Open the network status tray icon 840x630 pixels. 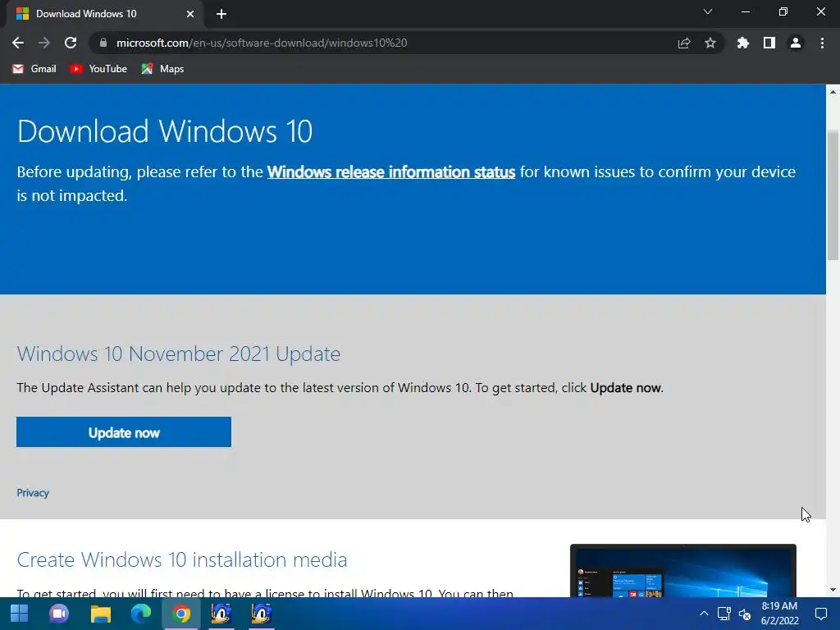pyautogui.click(x=724, y=614)
